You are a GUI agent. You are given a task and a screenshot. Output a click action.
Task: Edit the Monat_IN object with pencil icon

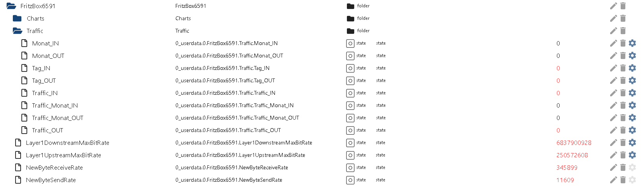(x=613, y=43)
